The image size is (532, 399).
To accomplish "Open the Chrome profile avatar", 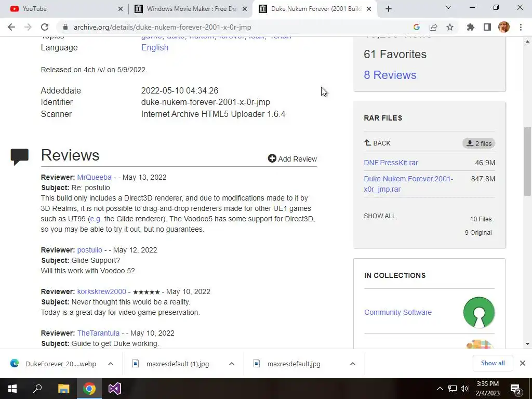I will (504, 27).
